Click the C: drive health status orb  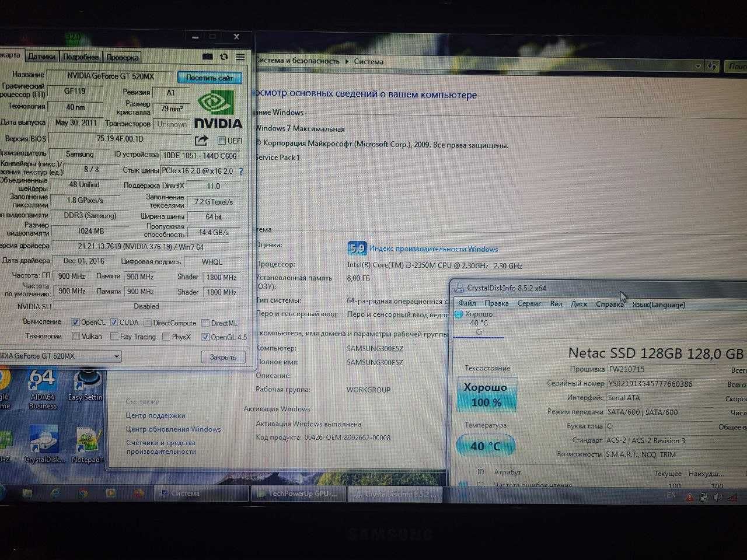point(459,314)
